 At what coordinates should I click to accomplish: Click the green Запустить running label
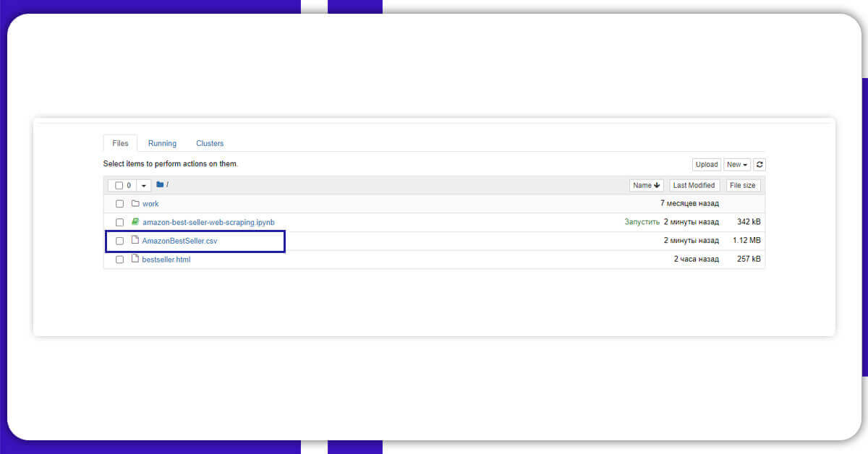click(x=642, y=222)
